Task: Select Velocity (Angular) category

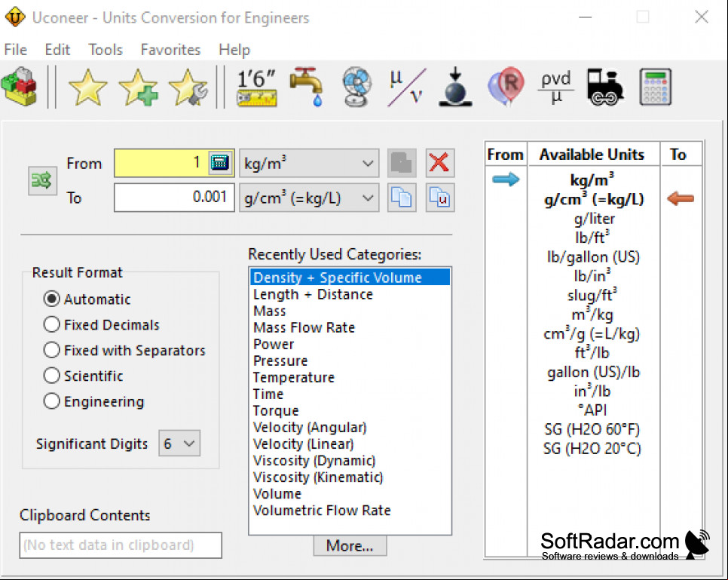Action: coord(350,428)
